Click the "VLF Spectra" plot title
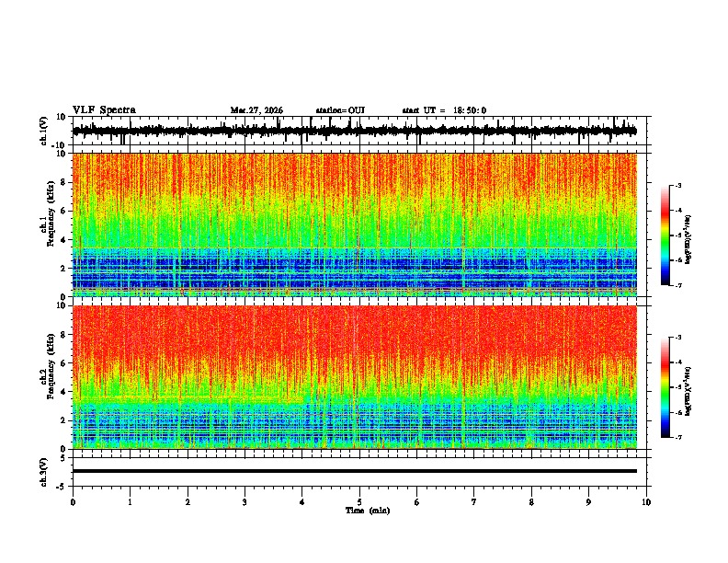Image resolution: width=728 pixels, height=563 pixels. pyautogui.click(x=104, y=110)
